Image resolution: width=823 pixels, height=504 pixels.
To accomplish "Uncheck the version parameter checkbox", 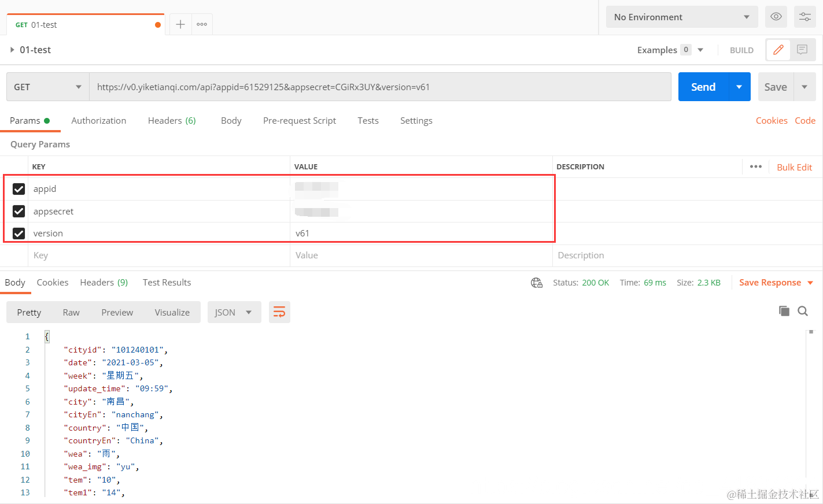I will point(19,234).
